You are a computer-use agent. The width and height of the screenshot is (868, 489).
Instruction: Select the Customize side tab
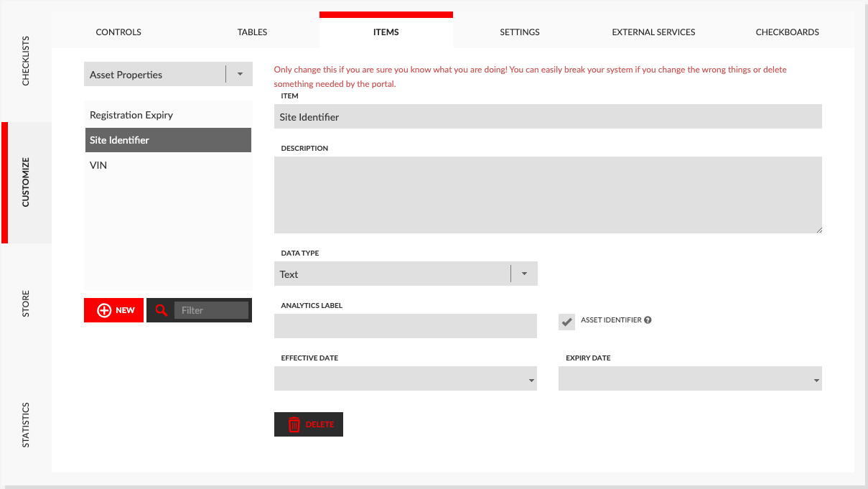point(26,182)
